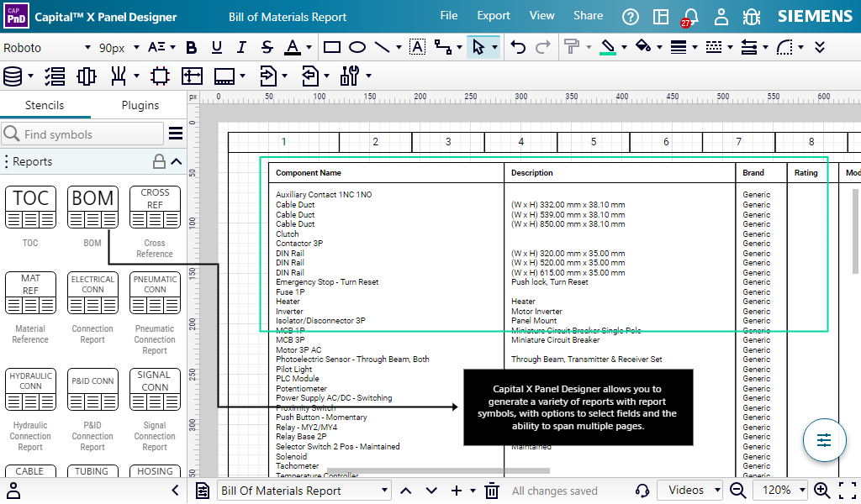Open the floating settings sliders button
This screenshot has width=861, height=504.
(x=824, y=440)
